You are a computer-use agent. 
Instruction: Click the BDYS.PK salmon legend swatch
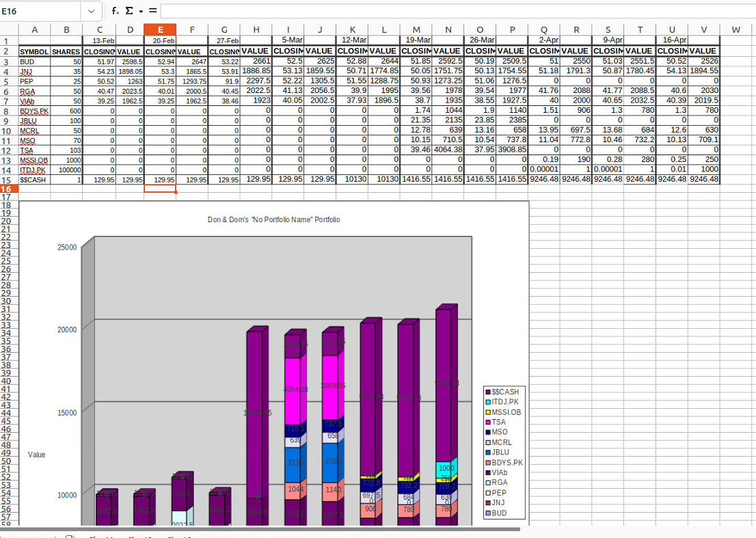[488, 463]
